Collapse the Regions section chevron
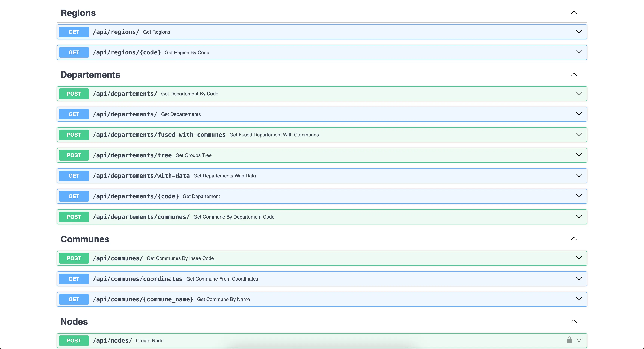This screenshot has width=644, height=349. click(x=574, y=13)
